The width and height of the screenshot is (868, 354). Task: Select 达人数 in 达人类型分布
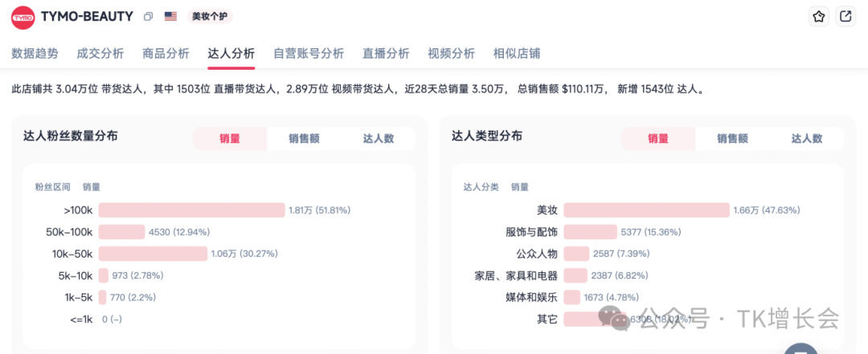click(x=807, y=138)
